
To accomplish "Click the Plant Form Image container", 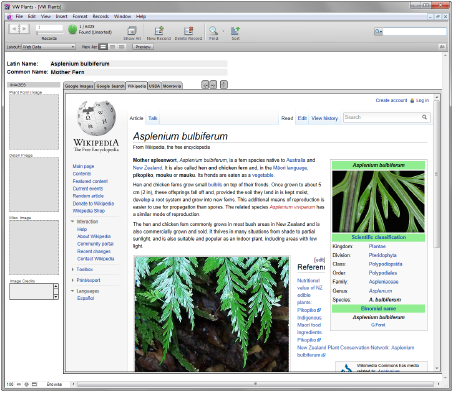I will click(x=34, y=122).
